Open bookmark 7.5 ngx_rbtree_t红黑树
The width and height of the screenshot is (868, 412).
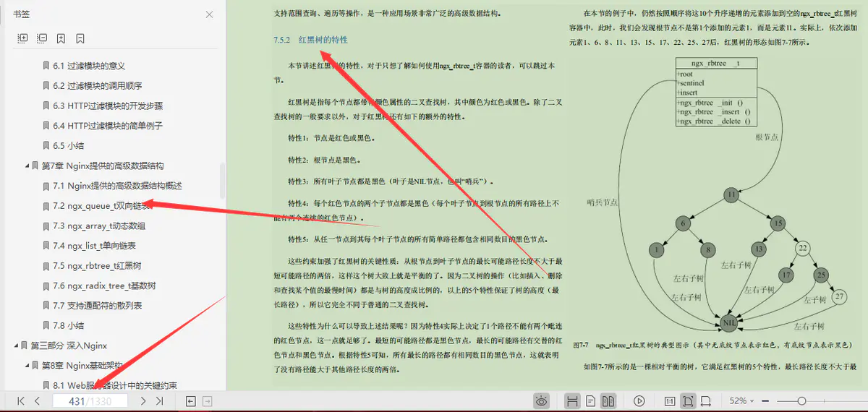[x=98, y=265]
